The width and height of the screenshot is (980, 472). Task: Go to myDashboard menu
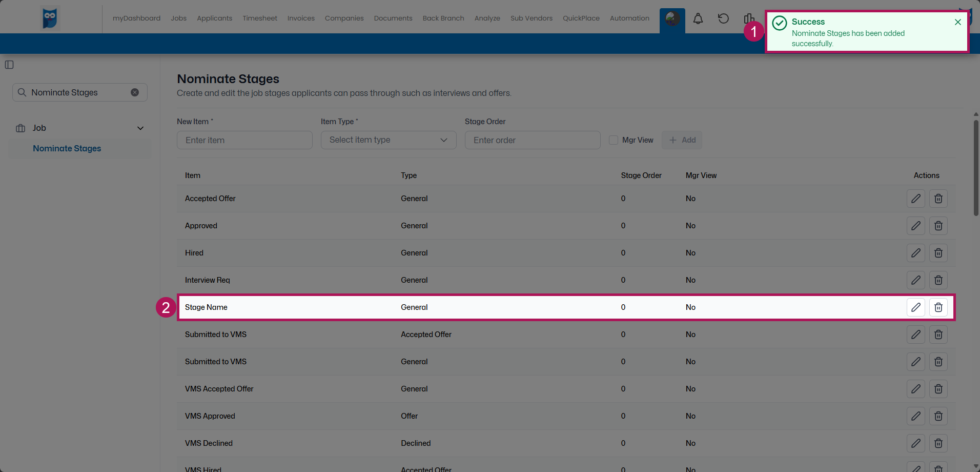[136, 18]
